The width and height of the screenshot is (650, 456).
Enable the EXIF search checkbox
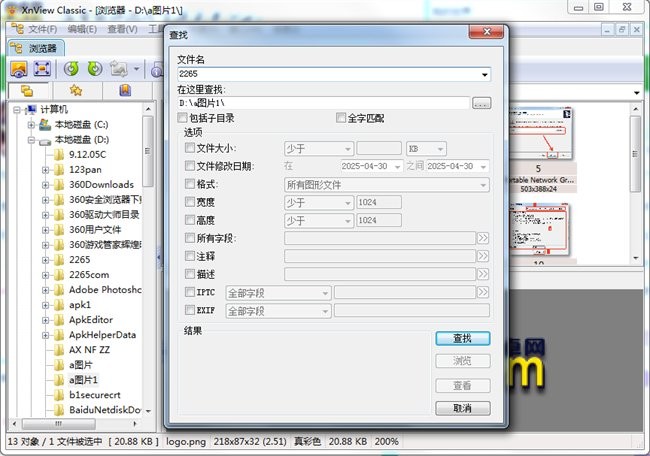coord(190,311)
